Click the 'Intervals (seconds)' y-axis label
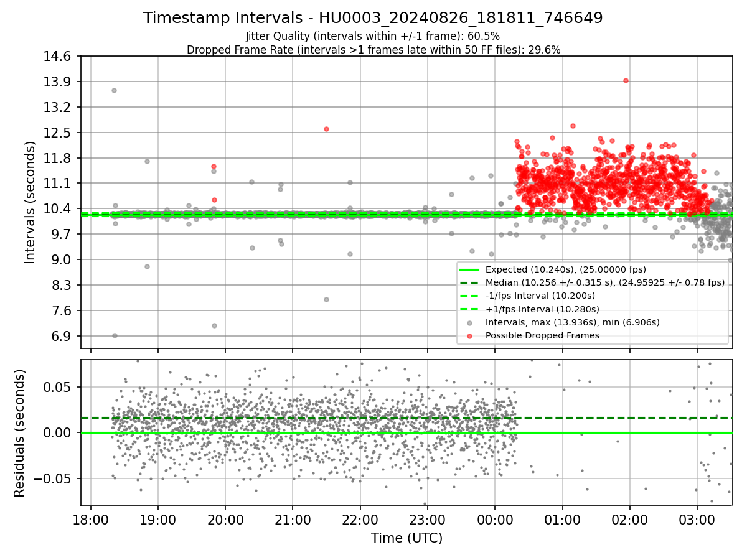 click(31, 202)
